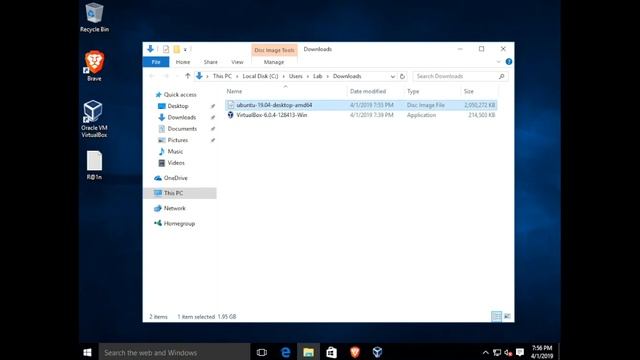Screen dimensions: 640x360
Task: Open Explorer help via question mark icon
Action: pos(509,62)
